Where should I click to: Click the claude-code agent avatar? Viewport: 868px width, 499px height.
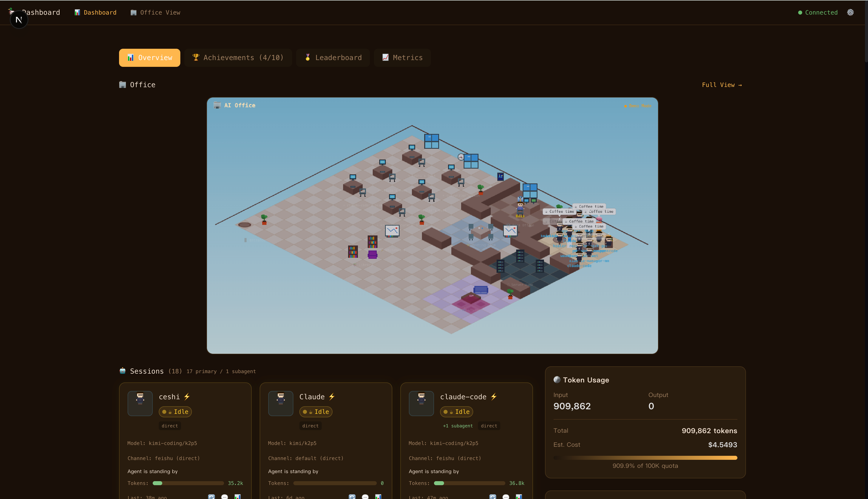click(421, 403)
